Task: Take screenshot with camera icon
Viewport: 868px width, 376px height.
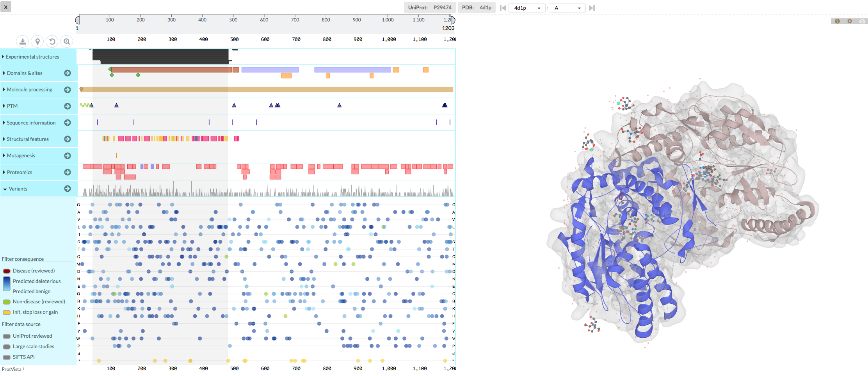Action: coord(862,21)
